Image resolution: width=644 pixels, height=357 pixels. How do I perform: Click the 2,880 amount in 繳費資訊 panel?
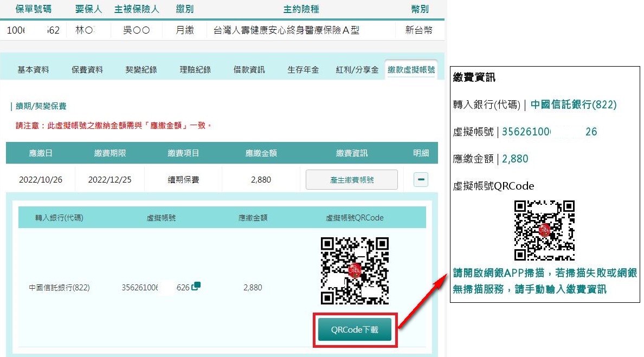(515, 159)
